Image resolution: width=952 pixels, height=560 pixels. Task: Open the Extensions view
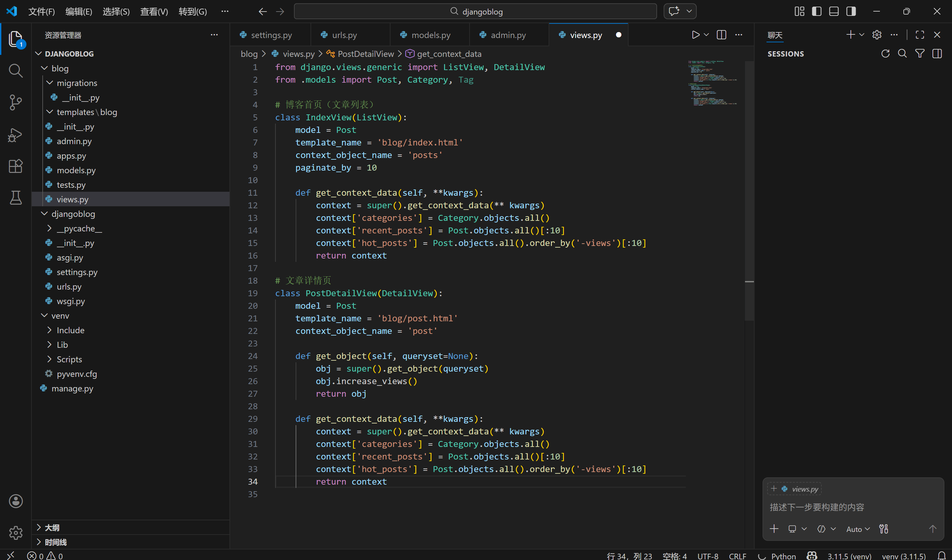(x=16, y=166)
